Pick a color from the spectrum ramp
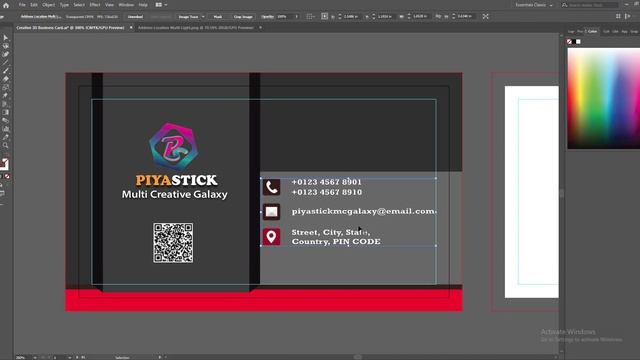 point(604,98)
